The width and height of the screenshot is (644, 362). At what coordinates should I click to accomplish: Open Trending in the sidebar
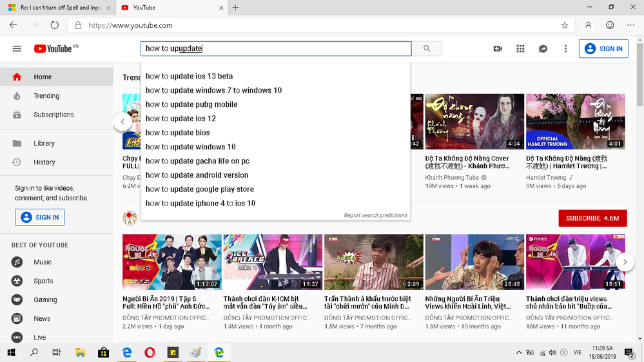(x=57, y=95)
